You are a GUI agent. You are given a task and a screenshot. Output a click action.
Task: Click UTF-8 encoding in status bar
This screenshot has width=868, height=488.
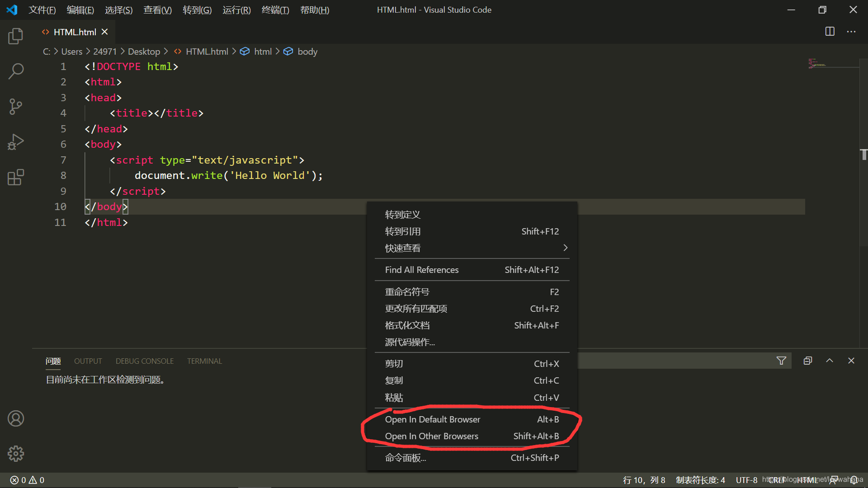coord(746,480)
